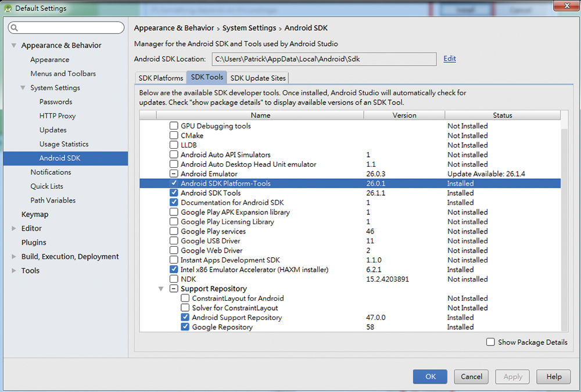Expand Build, Execution, Deployment arrow
The image size is (581, 392).
pos(14,256)
